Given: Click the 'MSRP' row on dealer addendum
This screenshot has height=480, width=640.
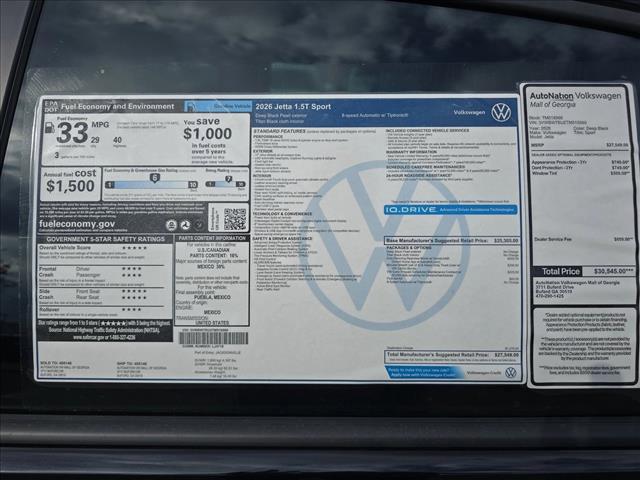Looking at the screenshot, I should pyautogui.click(x=579, y=145).
